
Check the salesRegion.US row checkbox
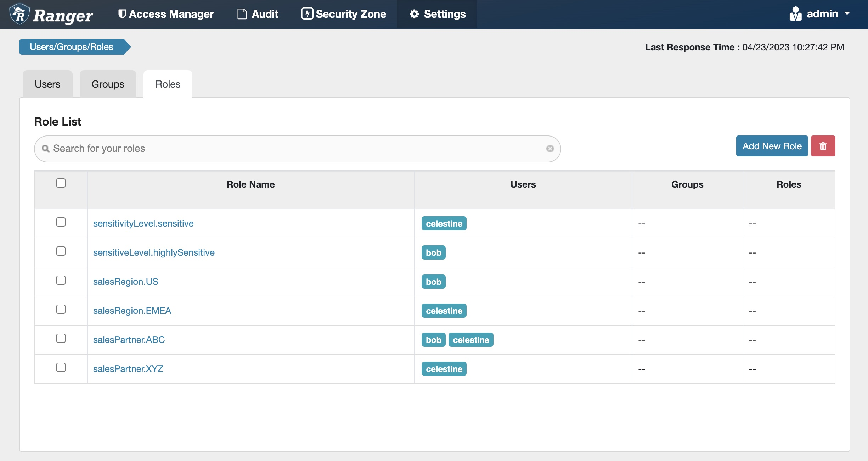click(x=61, y=280)
